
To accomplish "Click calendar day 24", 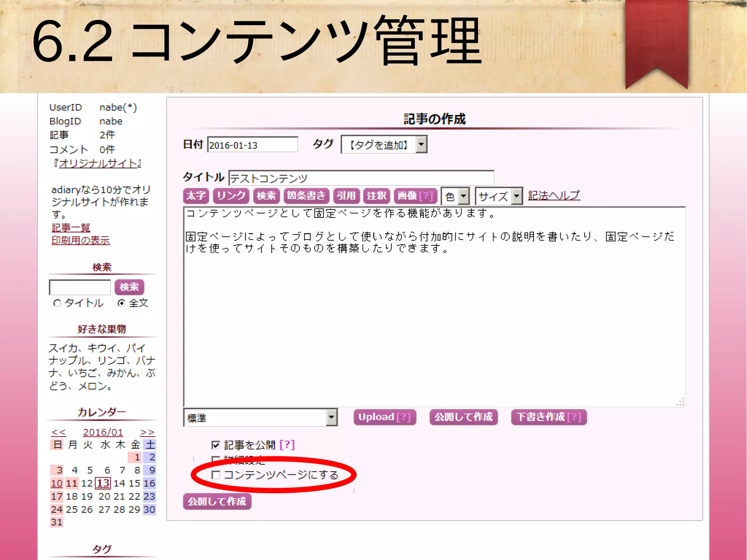I will [x=57, y=509].
